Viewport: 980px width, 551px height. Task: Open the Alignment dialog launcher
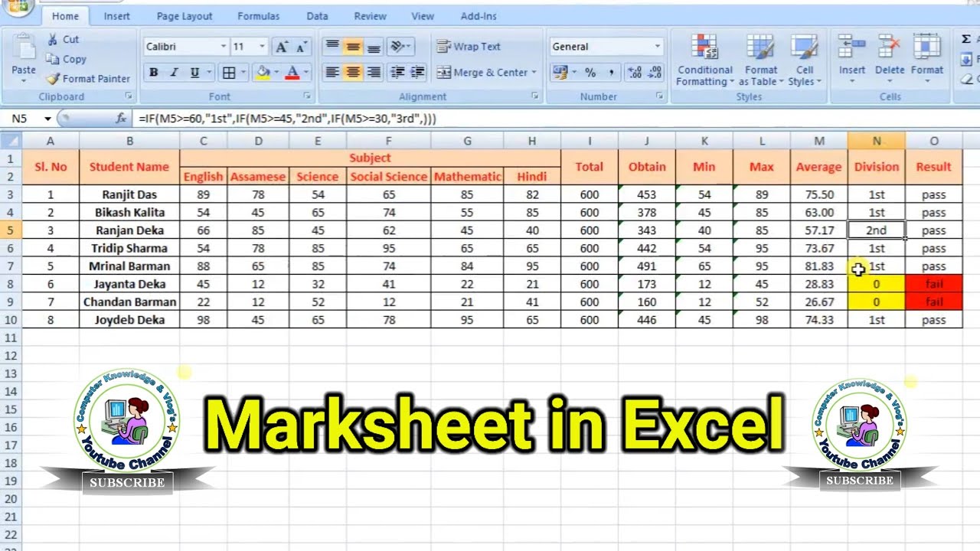535,96
